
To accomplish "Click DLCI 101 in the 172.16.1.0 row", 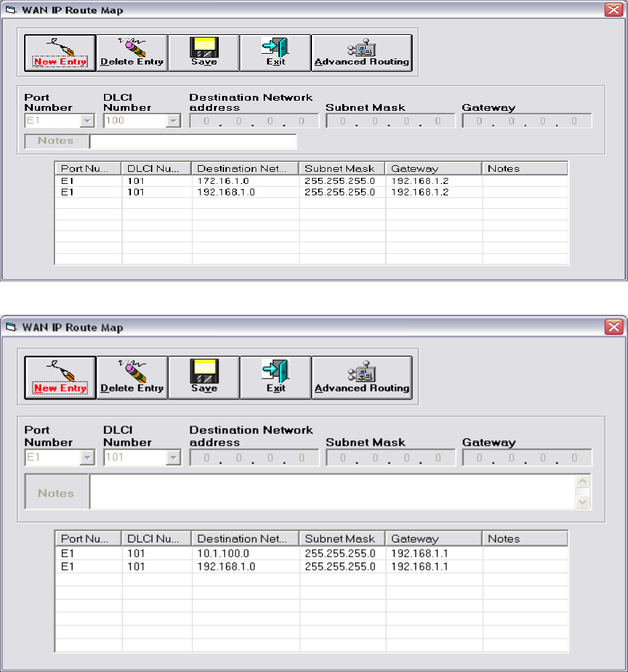I will pyautogui.click(x=136, y=181).
